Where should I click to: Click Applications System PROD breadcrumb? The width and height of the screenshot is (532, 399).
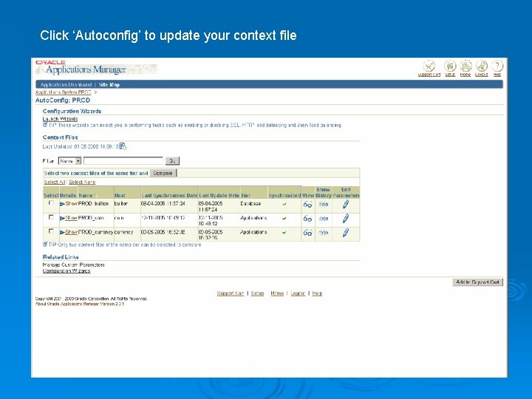64,92
